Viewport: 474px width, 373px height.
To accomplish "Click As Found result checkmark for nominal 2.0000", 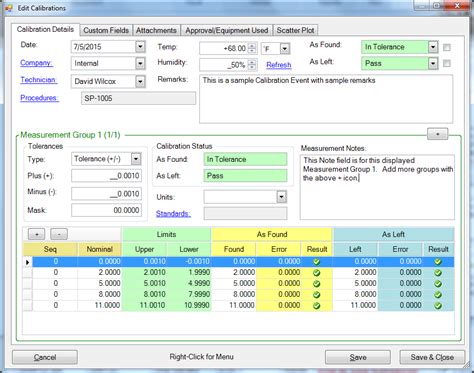I will coord(317,273).
